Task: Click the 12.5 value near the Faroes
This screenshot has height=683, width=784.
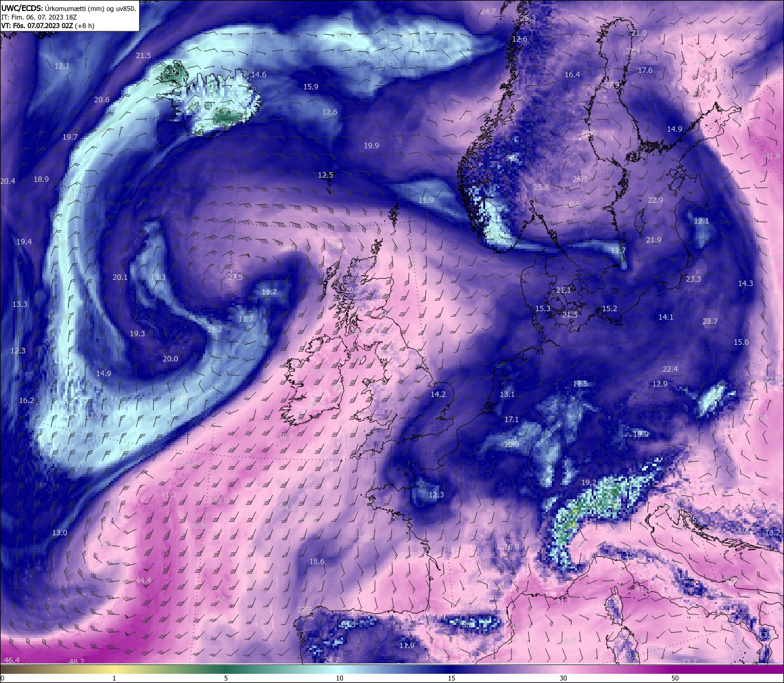Action: pos(325,175)
